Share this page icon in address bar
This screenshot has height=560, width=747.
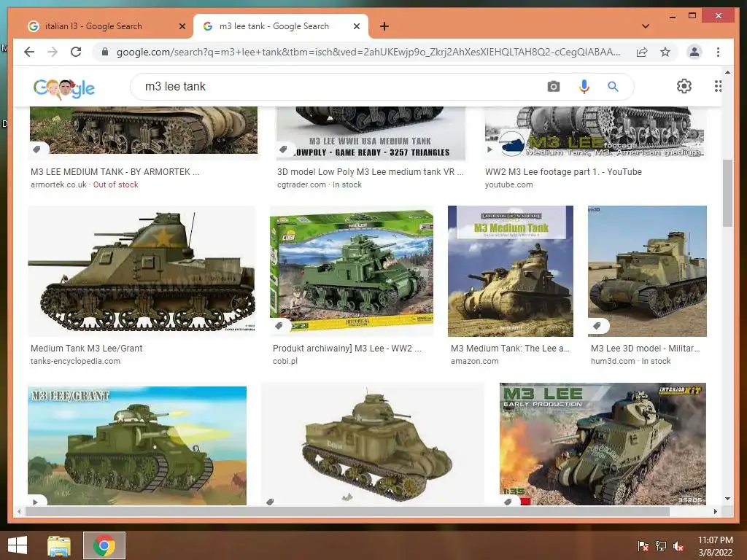642,52
